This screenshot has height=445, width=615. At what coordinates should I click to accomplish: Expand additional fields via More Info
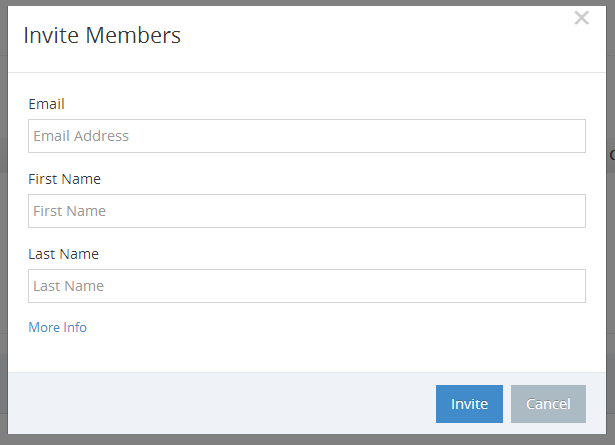coord(58,327)
